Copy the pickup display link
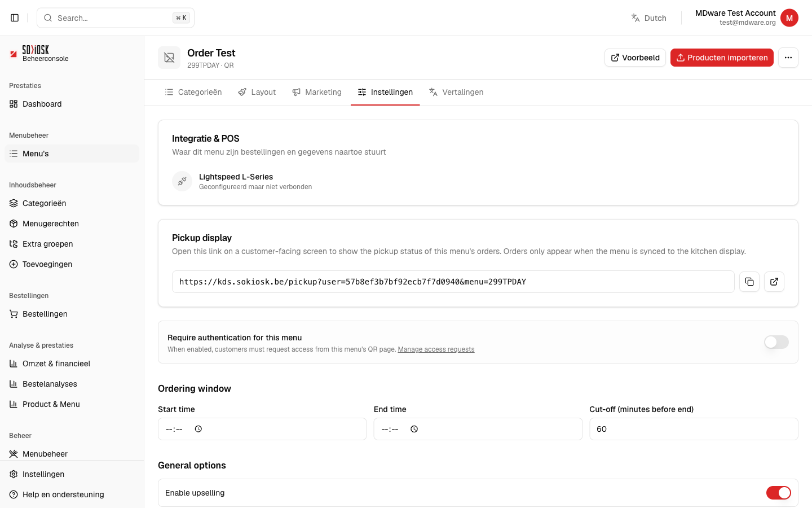The height and width of the screenshot is (508, 812). [749, 282]
